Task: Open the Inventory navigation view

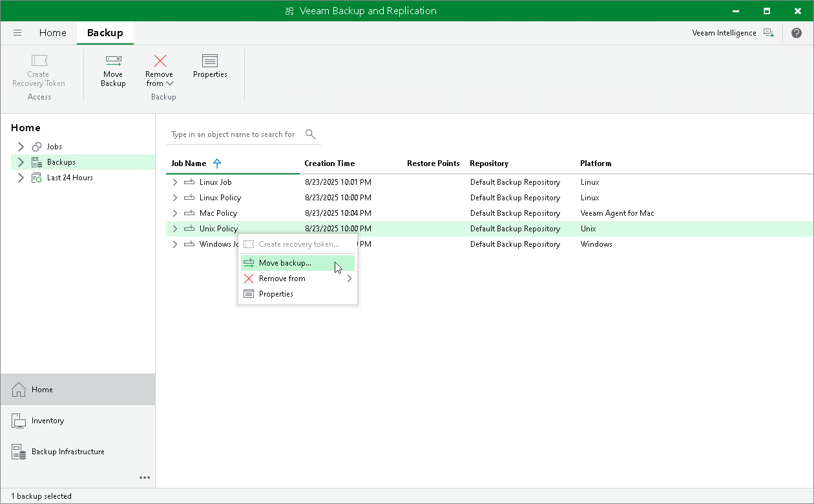Action: 78,421
